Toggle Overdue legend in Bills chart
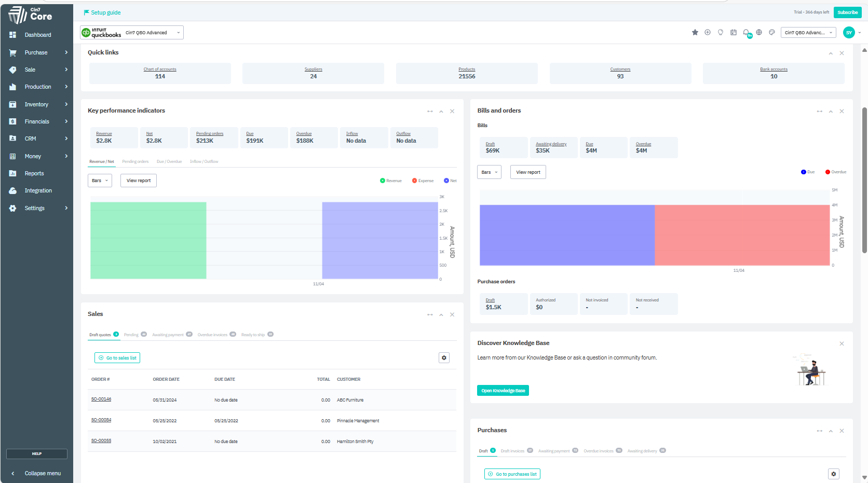Image resolution: width=868 pixels, height=483 pixels. [836, 172]
